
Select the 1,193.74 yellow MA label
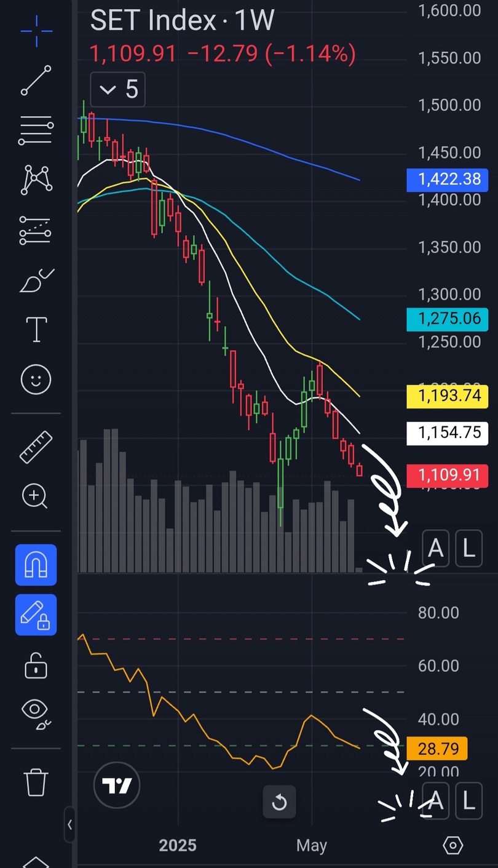coord(448,396)
